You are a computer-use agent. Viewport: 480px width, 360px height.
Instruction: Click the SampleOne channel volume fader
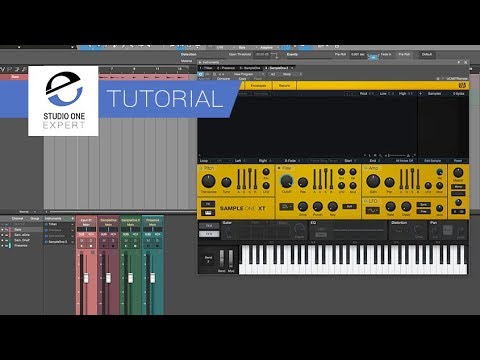click(108, 278)
